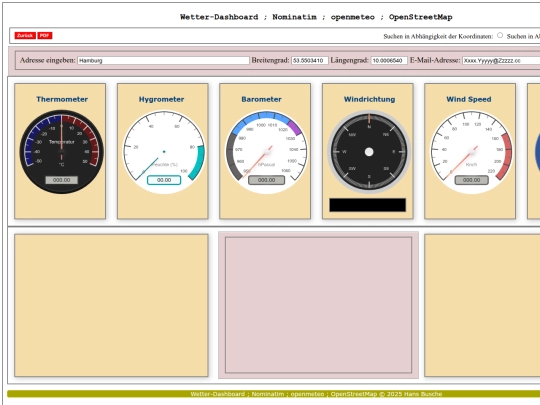Click the Windrichtung heading text
This screenshot has width=540, height=405.
[370, 99]
